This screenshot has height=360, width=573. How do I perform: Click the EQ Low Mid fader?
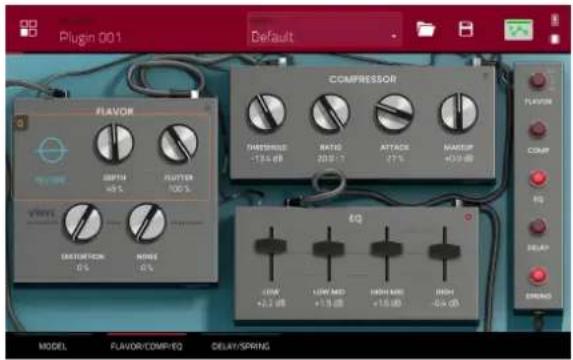(329, 249)
